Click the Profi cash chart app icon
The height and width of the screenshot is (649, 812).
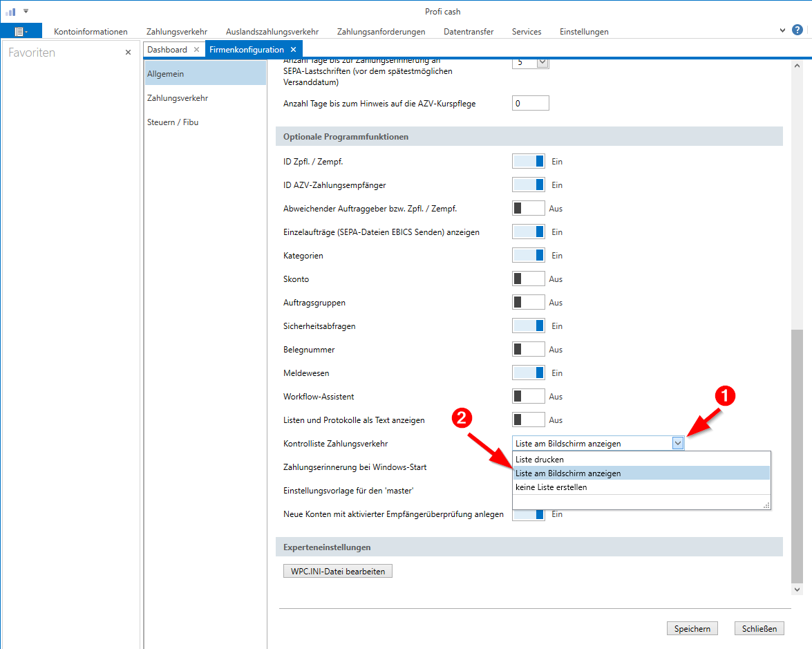10,12
